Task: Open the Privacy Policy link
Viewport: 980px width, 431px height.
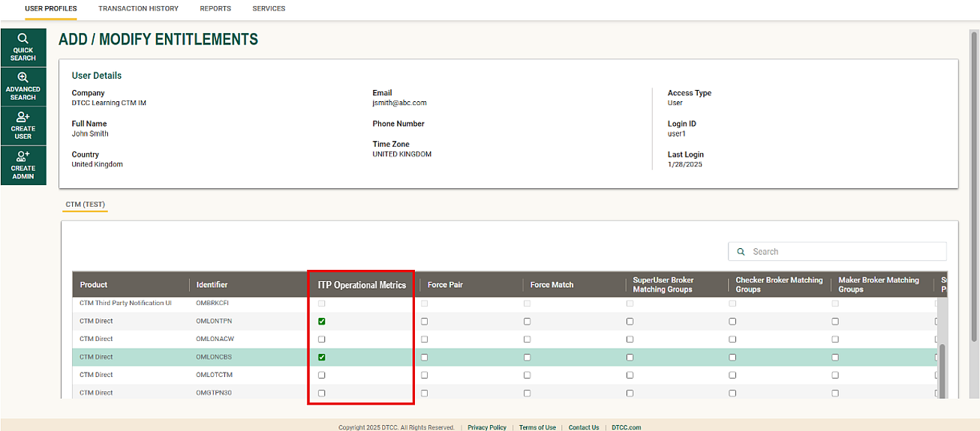Action: point(486,427)
